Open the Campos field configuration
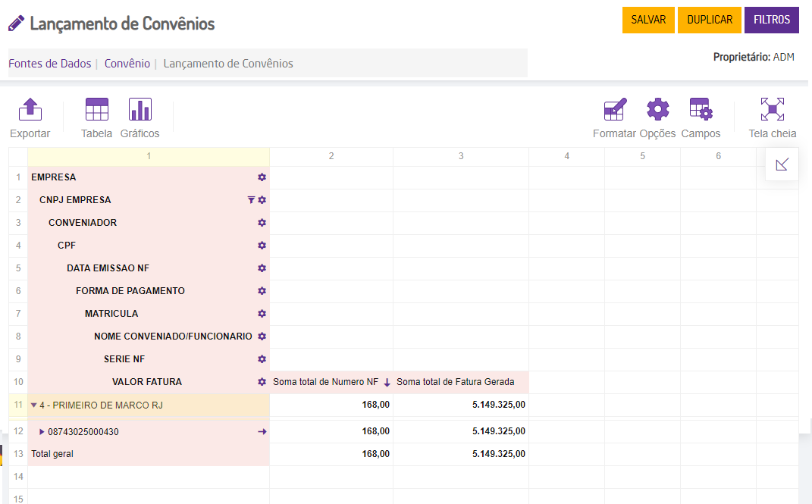Image resolution: width=812 pixels, height=504 pixels. (x=701, y=111)
